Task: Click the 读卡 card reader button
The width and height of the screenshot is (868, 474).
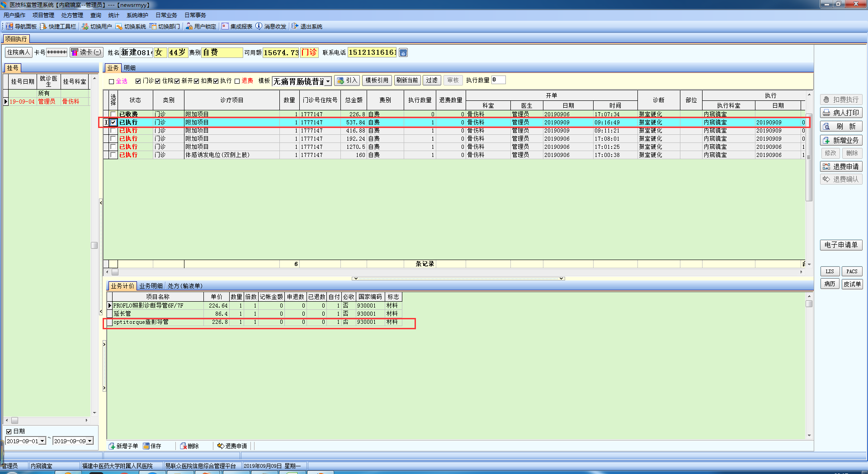Action: 86,52
